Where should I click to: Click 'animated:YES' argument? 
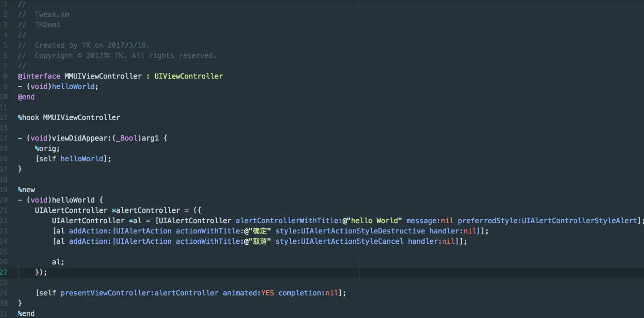[x=249, y=292]
